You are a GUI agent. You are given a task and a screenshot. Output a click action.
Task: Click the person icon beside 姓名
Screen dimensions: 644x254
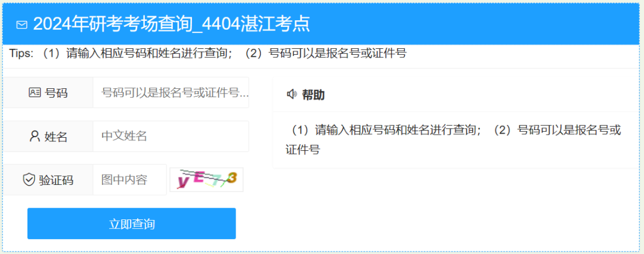(x=35, y=136)
